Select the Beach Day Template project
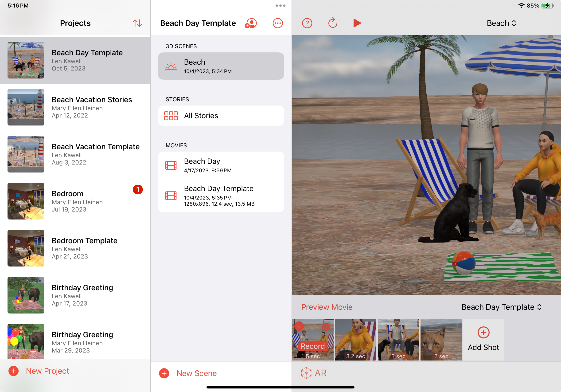 tap(75, 60)
